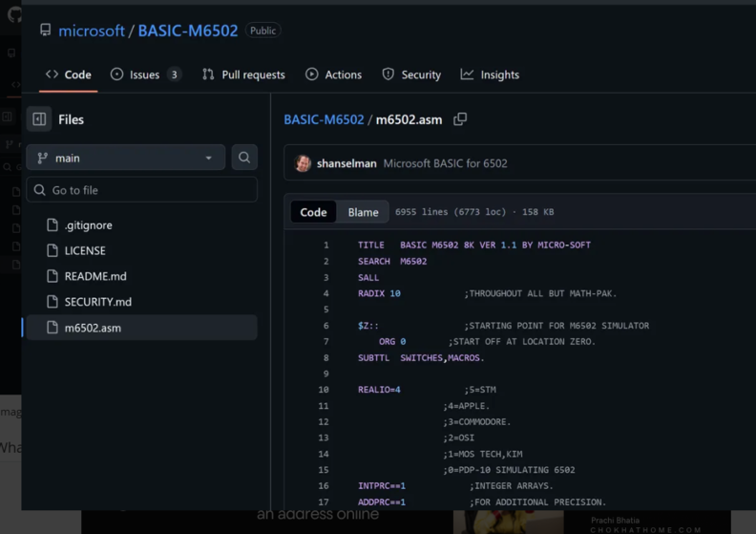Select m6502.asm in the file tree

[141, 328]
